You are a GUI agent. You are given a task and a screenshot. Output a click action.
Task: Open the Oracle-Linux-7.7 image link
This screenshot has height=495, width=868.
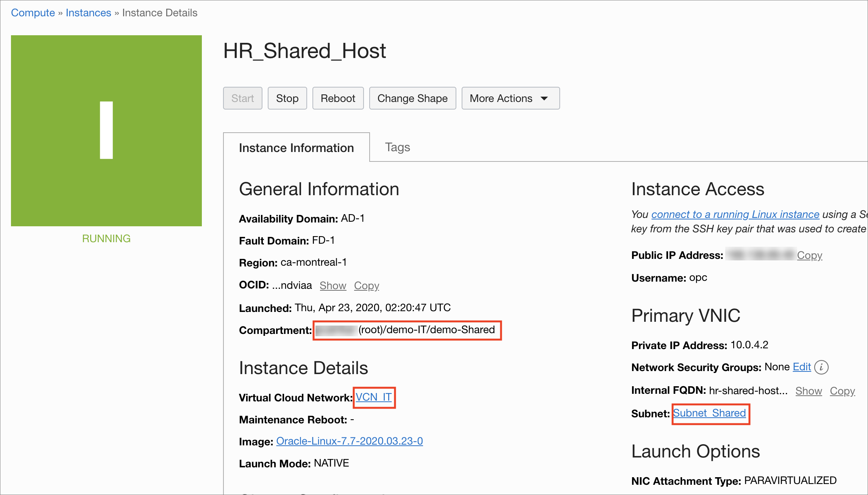click(x=349, y=441)
